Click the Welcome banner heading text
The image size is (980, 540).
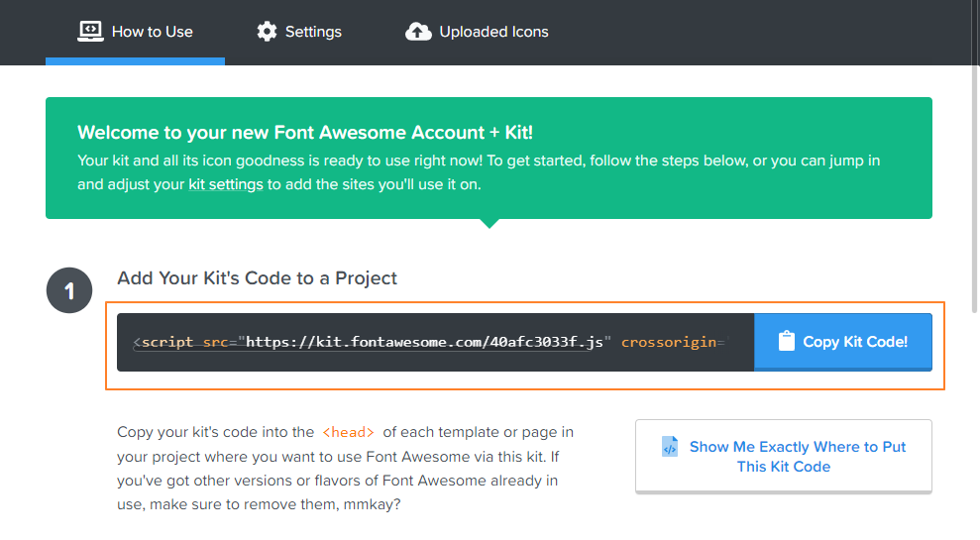(305, 133)
